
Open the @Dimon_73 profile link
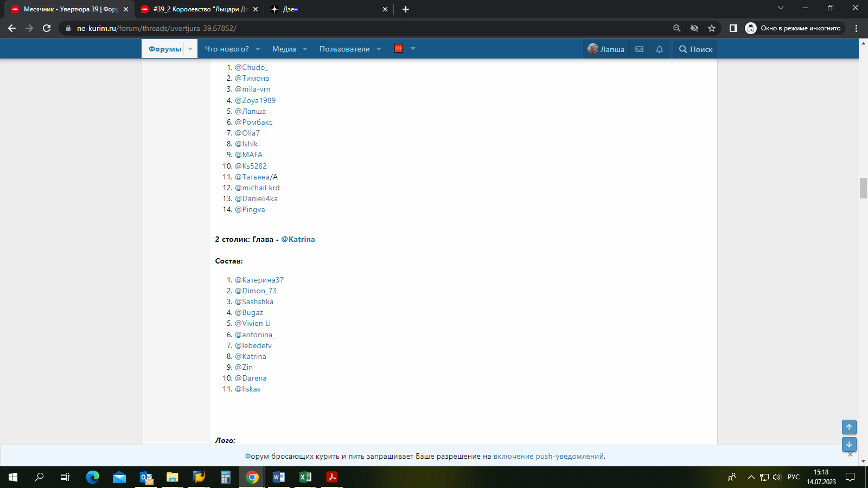point(256,291)
